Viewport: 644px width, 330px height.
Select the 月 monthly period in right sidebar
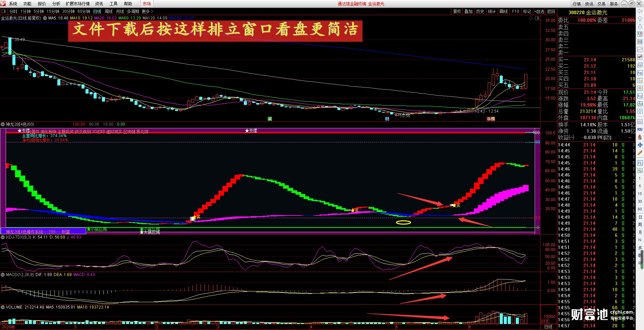pos(640,232)
